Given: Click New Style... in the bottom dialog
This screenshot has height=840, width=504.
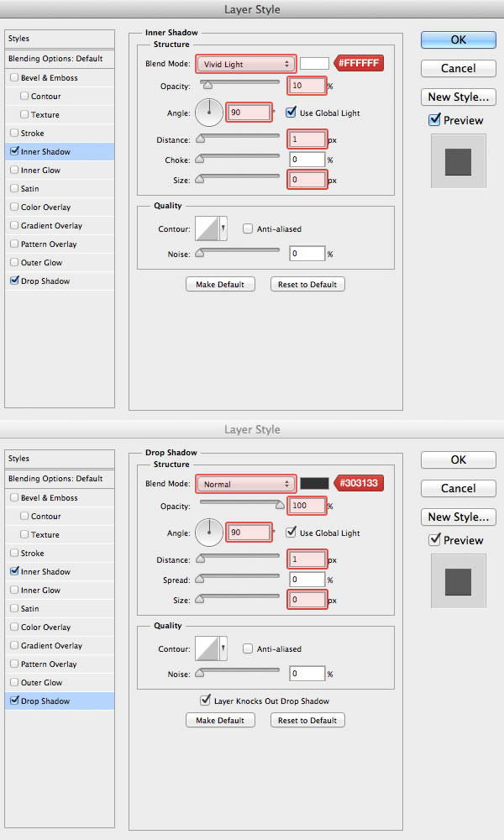Looking at the screenshot, I should pos(459,517).
